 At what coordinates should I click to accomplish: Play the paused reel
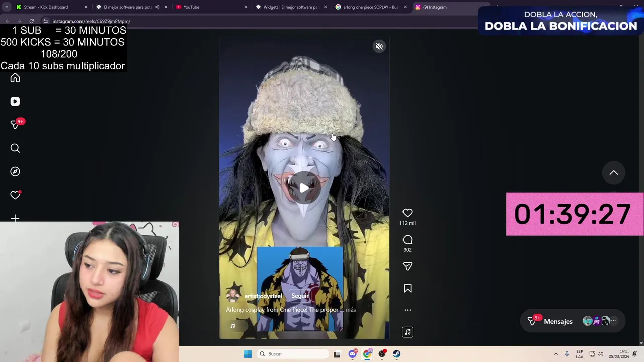304,188
